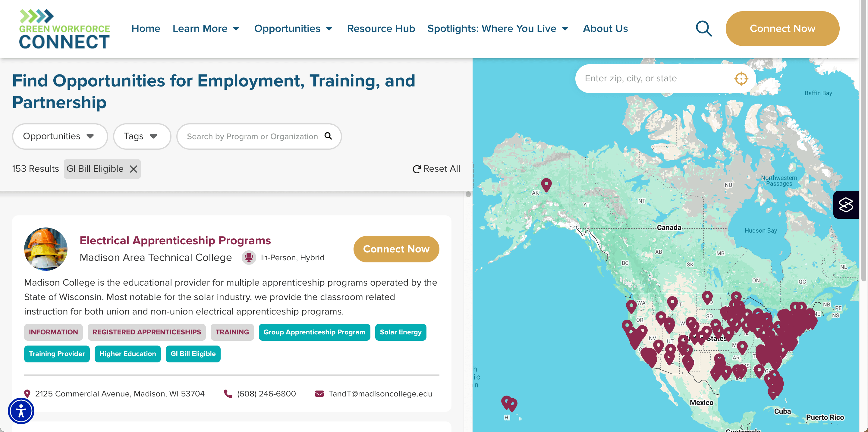Expand the Tags filter dropdown
868x432 pixels.
(142, 136)
